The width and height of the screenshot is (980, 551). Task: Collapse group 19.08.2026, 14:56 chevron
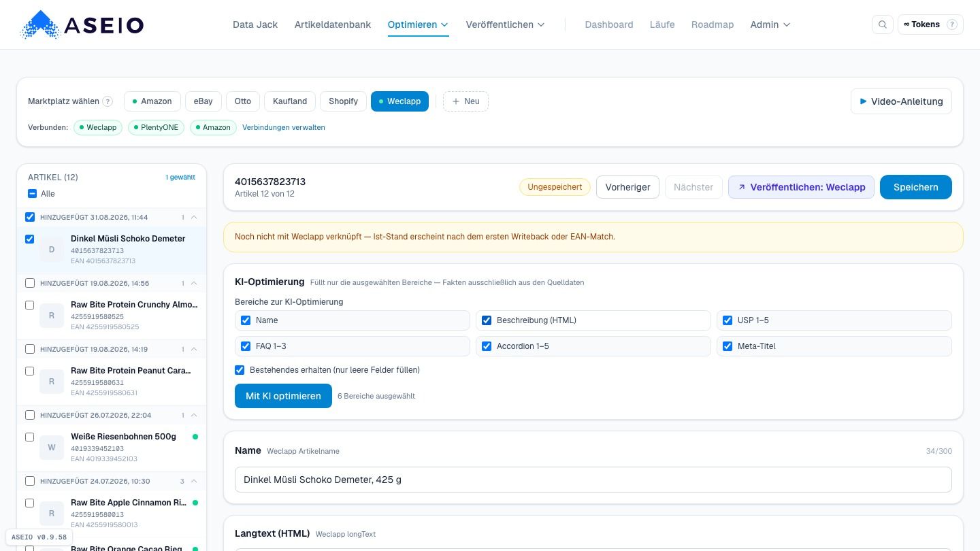[x=194, y=283]
